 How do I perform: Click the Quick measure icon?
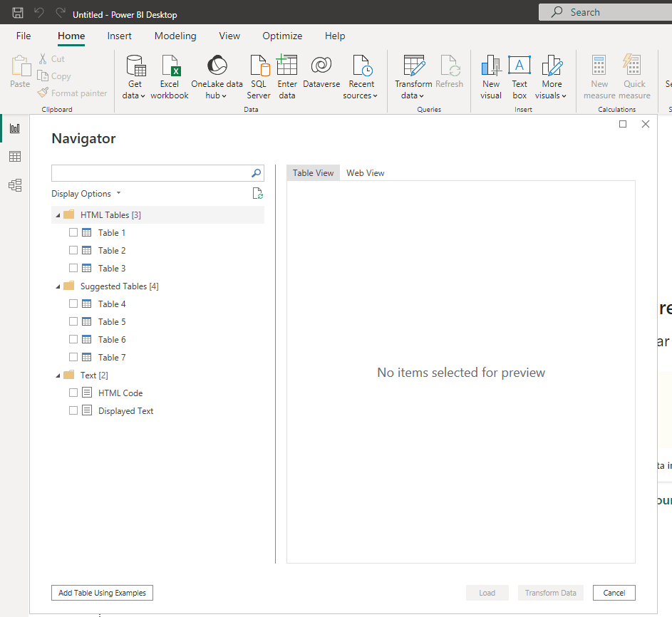pos(632,65)
